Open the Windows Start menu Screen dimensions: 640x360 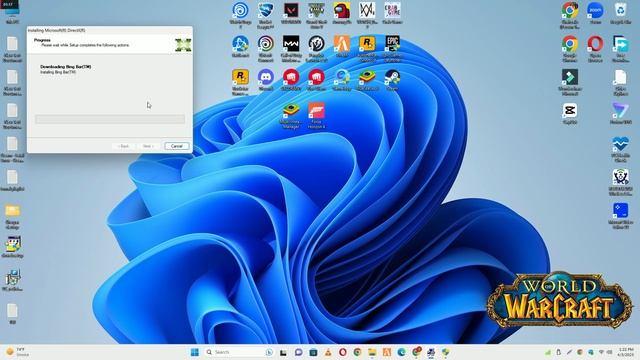click(x=195, y=352)
